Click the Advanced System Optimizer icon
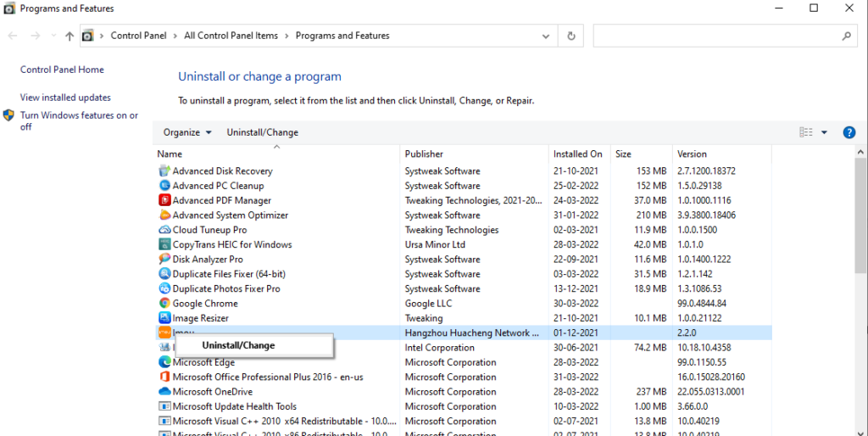The height and width of the screenshot is (436, 868). (x=164, y=215)
